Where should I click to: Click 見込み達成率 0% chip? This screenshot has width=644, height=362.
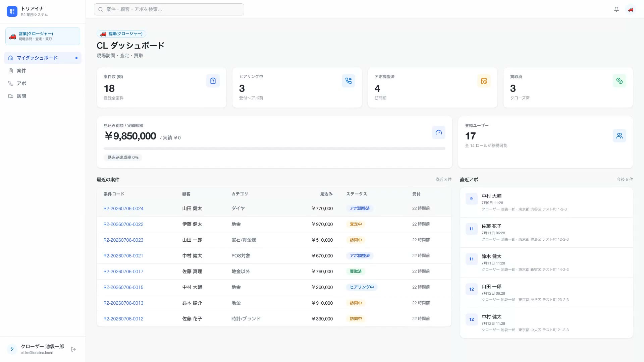123,158
